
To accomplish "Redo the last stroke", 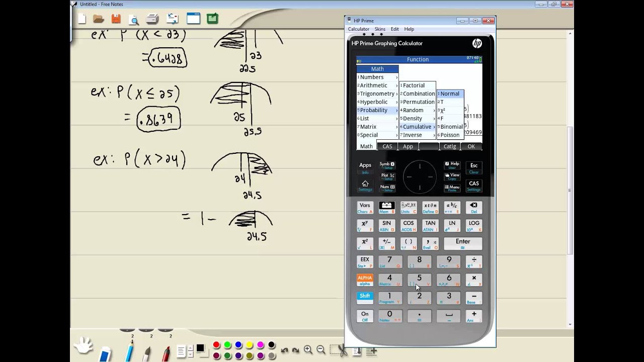I will 296,350.
